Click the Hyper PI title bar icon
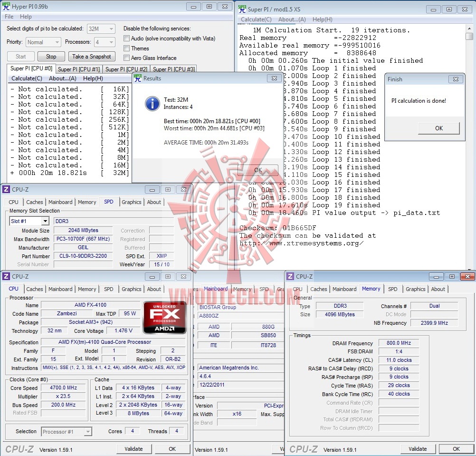Viewport: 476px width, 456px height. coord(6,6)
